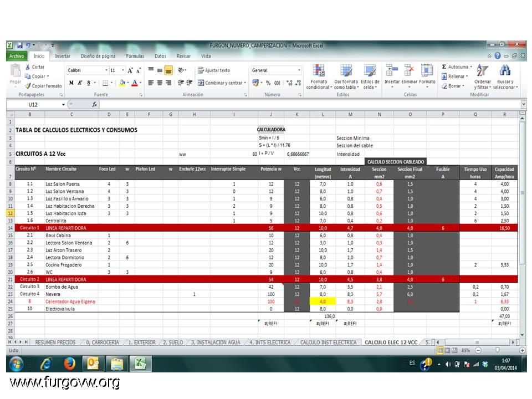Align cell text right
Image resolution: width=532 pixels, height=399 pixels.
tap(168, 83)
